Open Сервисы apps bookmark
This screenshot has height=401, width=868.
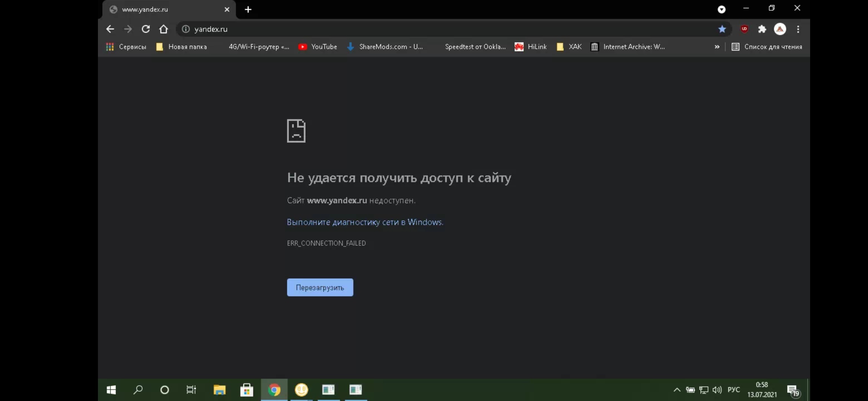pyautogui.click(x=126, y=47)
